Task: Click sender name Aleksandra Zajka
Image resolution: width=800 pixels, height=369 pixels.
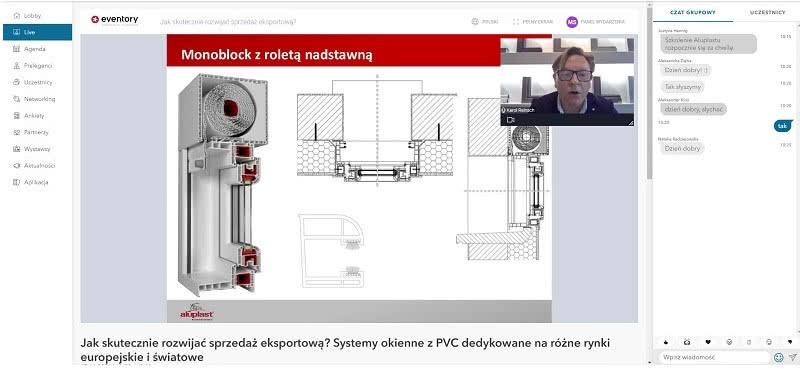Action: tap(674, 60)
